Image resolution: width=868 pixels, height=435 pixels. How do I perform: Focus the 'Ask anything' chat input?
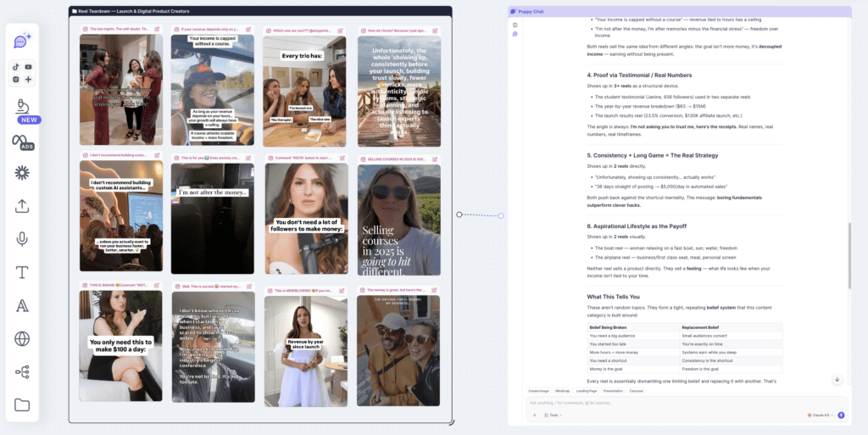point(687,403)
